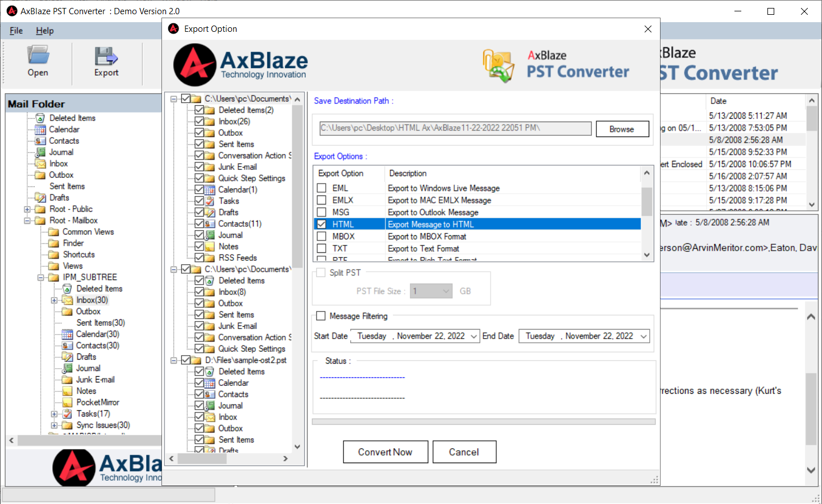822x504 pixels.
Task: Open the File menu
Action: pos(16,31)
